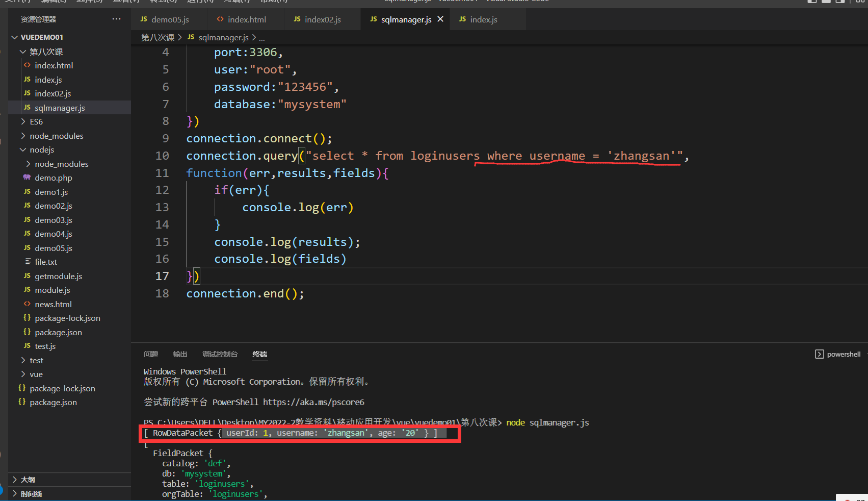Open demo04.js file

pos(69,234)
